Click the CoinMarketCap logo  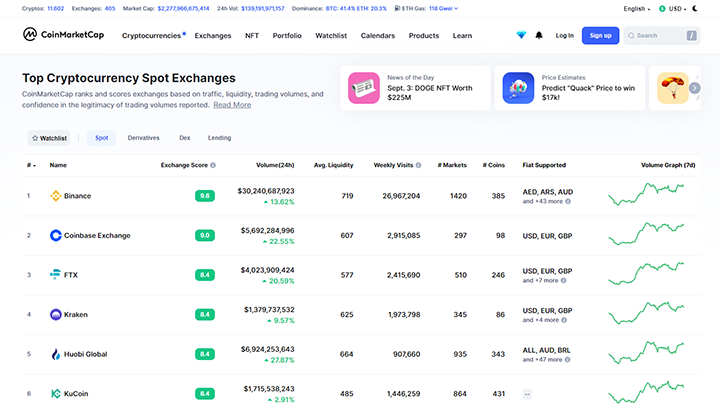click(x=63, y=34)
